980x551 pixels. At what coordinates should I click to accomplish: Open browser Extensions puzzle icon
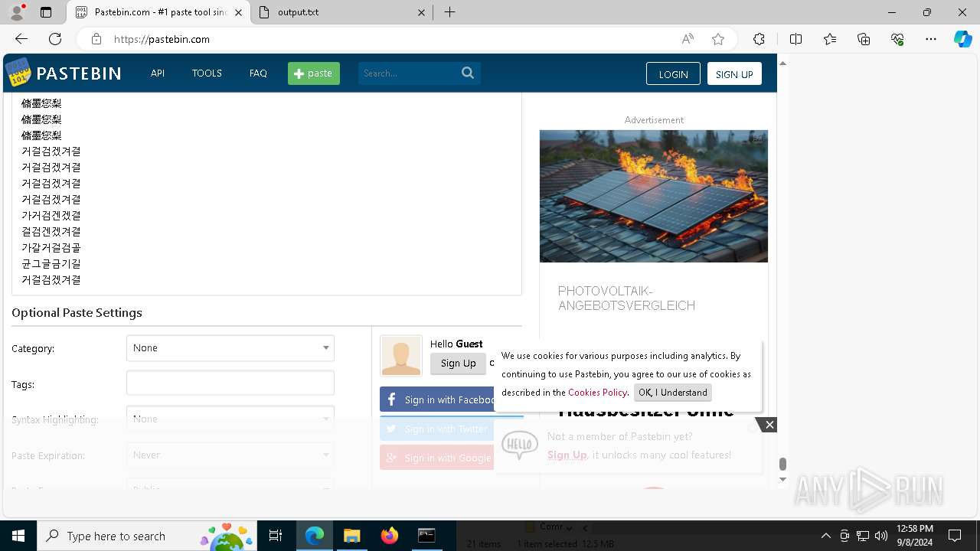click(x=759, y=39)
